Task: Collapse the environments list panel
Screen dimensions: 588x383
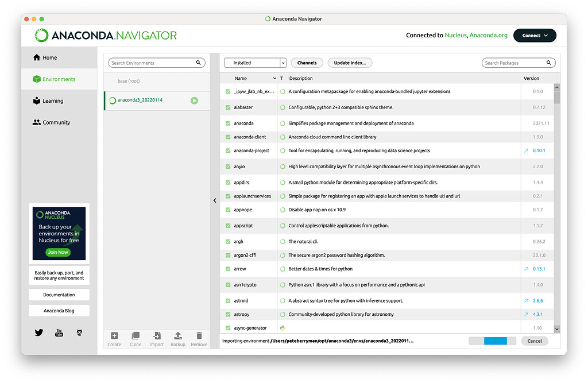Action: (x=215, y=200)
